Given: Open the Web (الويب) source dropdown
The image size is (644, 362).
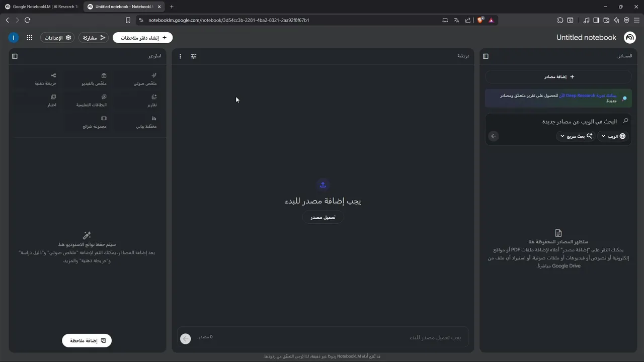Looking at the screenshot, I should coord(614,136).
